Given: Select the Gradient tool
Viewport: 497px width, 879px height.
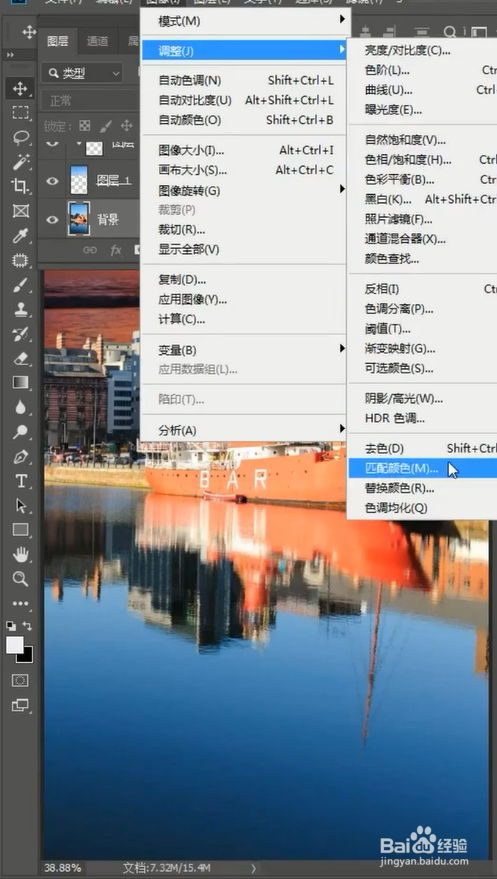Looking at the screenshot, I should click(20, 382).
